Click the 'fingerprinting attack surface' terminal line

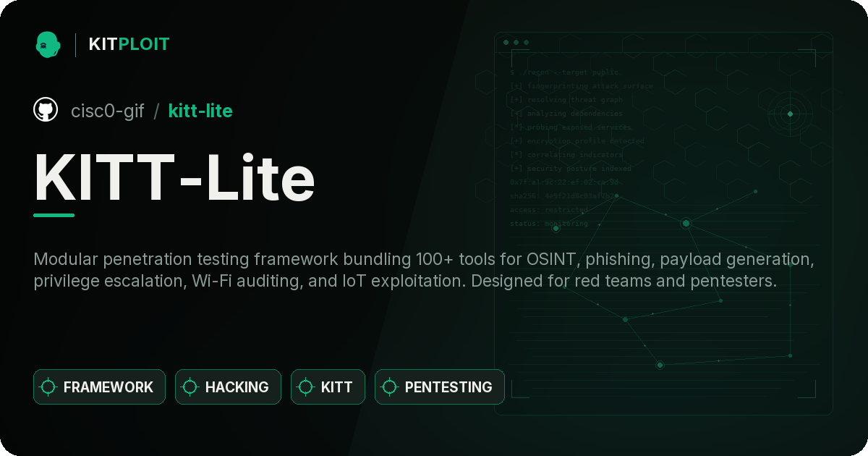(582, 86)
